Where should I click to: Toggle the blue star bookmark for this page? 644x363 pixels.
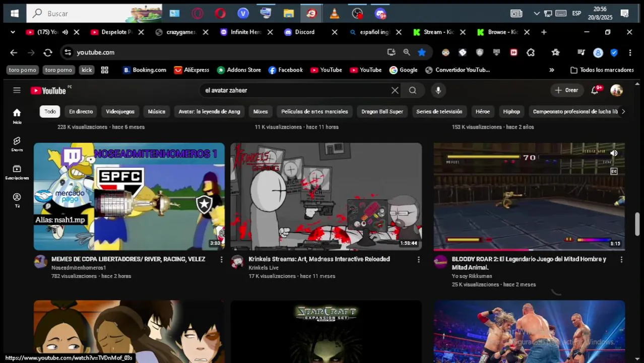[x=422, y=52]
